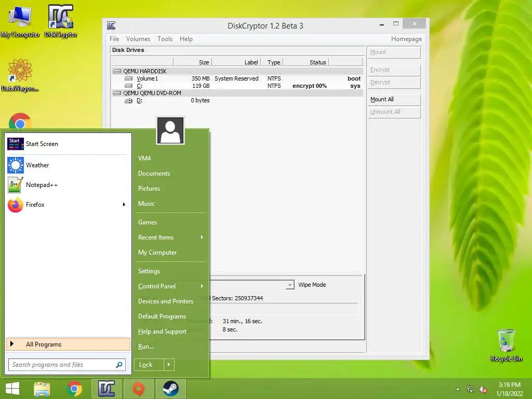Open shutdown options arrow beside Lock
The image size is (532, 399).
(169, 365)
